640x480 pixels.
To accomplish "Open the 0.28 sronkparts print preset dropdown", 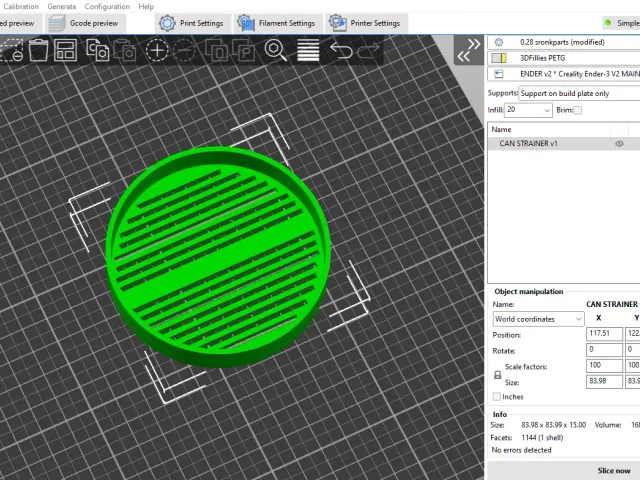I will click(x=564, y=42).
